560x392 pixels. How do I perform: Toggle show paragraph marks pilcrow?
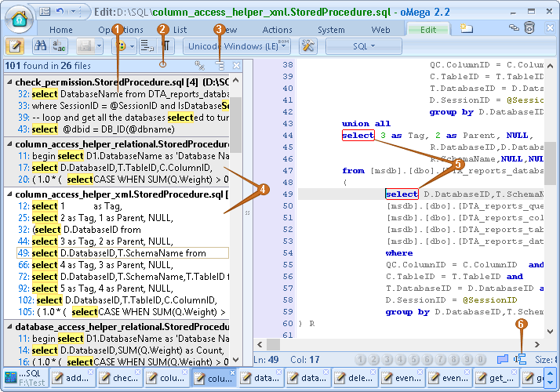coord(165,46)
